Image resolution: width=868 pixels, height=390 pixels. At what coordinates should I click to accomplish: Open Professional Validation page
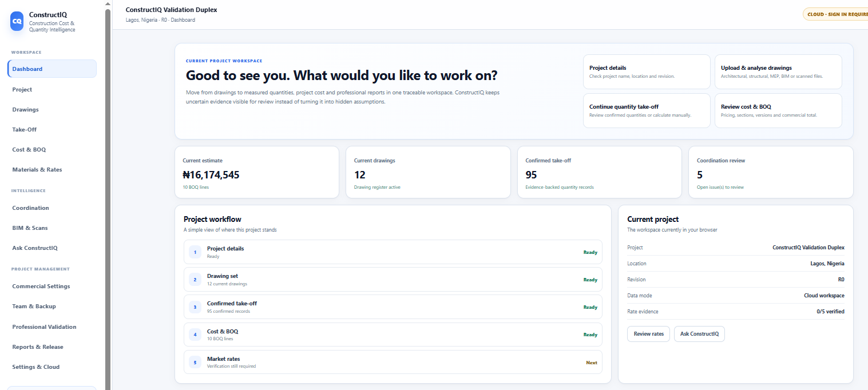click(52, 327)
